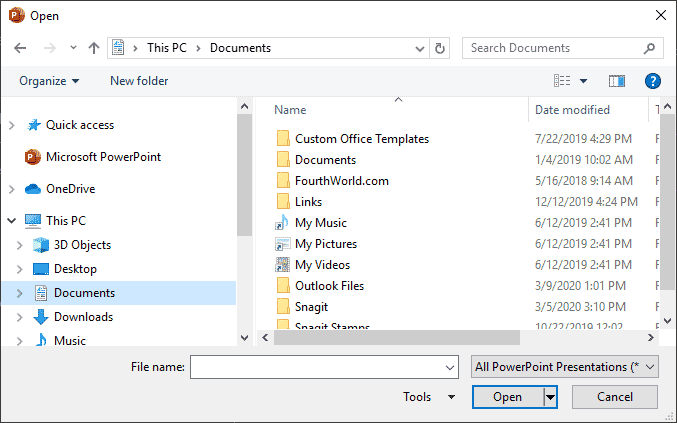
Task: Click the Cancel button
Action: coord(615,397)
